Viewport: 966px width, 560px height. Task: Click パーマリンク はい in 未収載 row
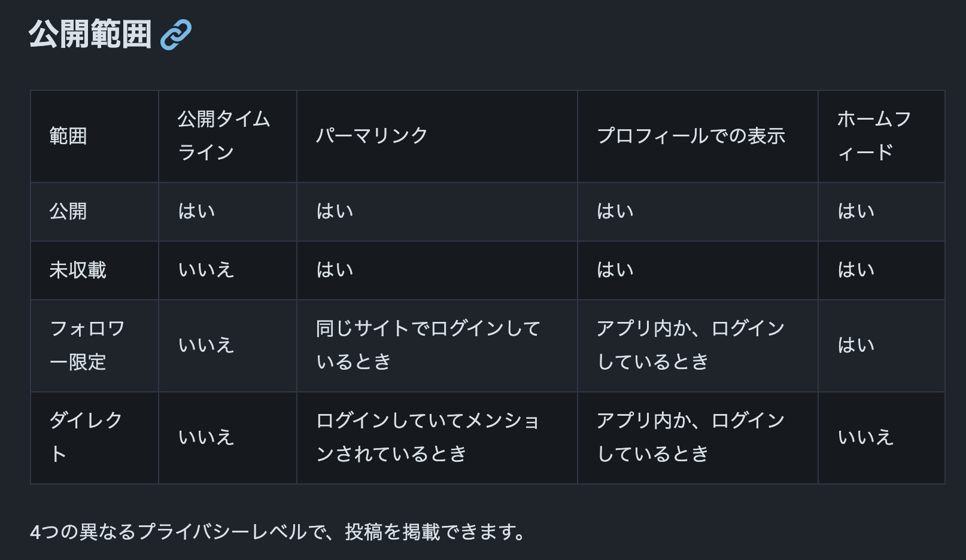[x=335, y=270]
